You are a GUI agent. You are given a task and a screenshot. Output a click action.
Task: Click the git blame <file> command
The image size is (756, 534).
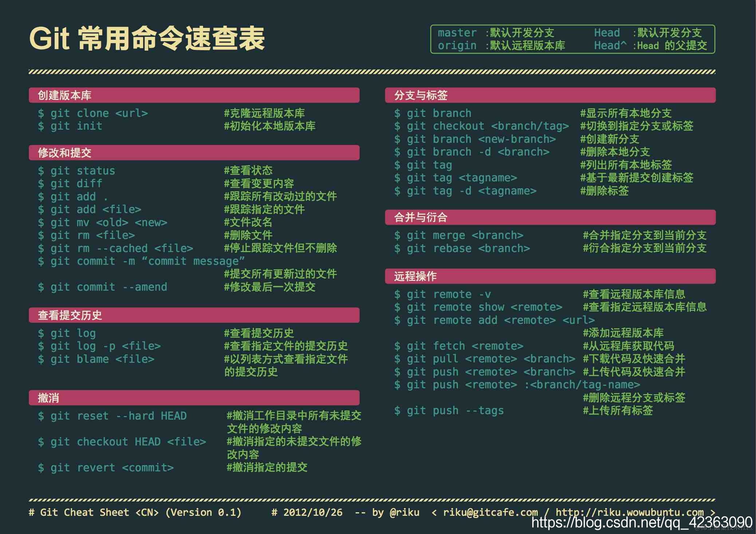97,359
